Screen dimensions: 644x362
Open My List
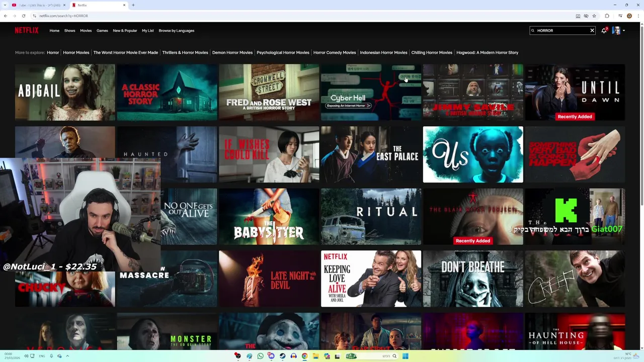pos(148,31)
